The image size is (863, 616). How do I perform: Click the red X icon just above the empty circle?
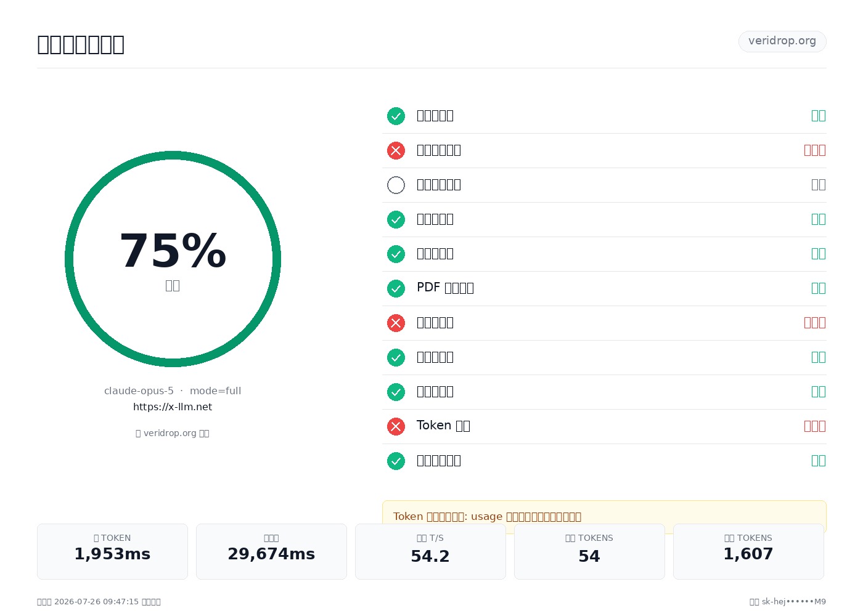(x=396, y=150)
